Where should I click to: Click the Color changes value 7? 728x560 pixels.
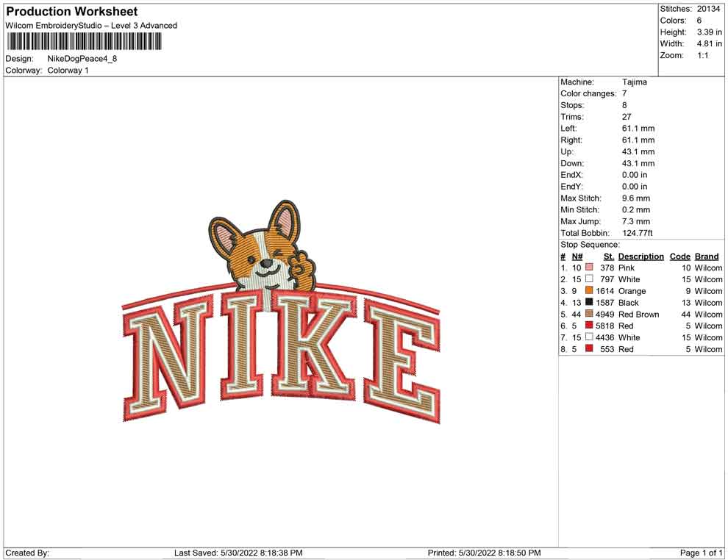624,93
